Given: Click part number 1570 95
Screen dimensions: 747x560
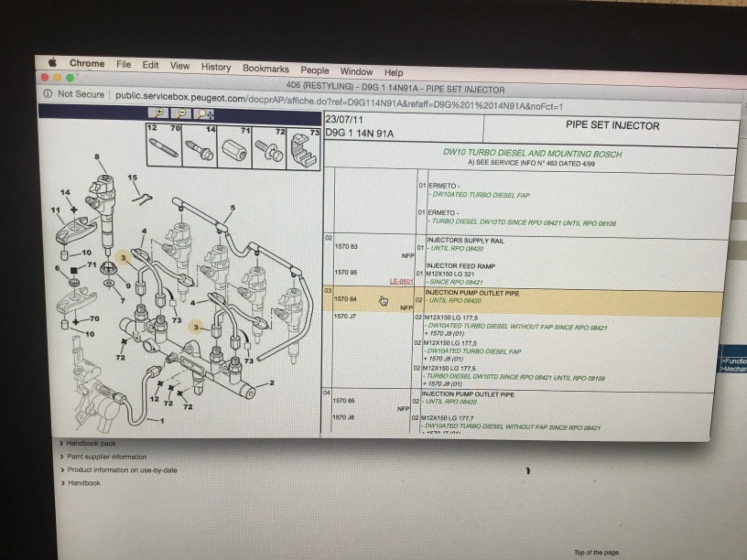Looking at the screenshot, I should point(345,272).
